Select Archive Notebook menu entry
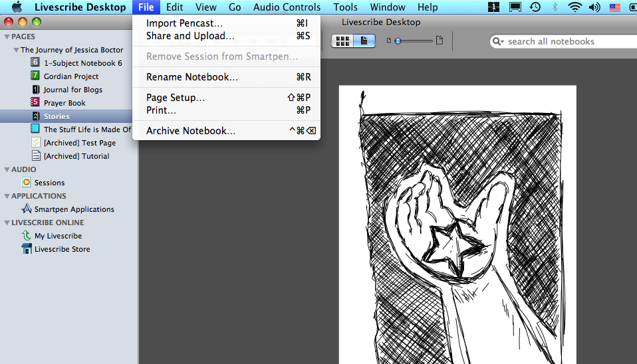The height and width of the screenshot is (364, 637). (191, 131)
